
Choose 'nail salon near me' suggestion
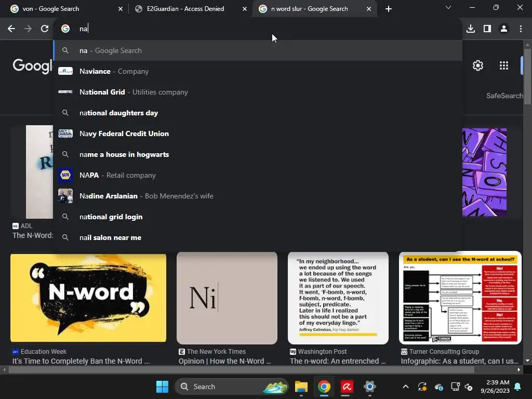click(258, 237)
